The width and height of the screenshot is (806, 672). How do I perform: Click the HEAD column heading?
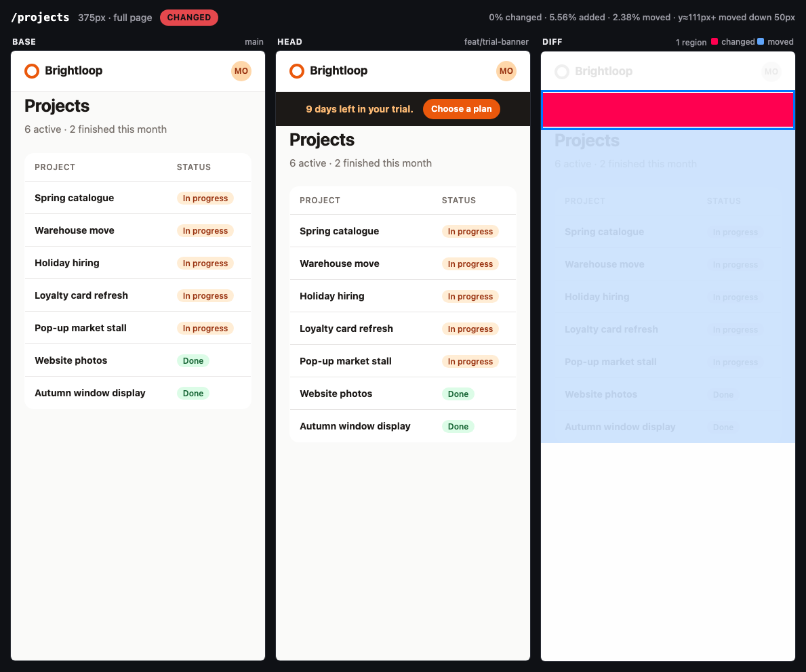[x=290, y=41]
